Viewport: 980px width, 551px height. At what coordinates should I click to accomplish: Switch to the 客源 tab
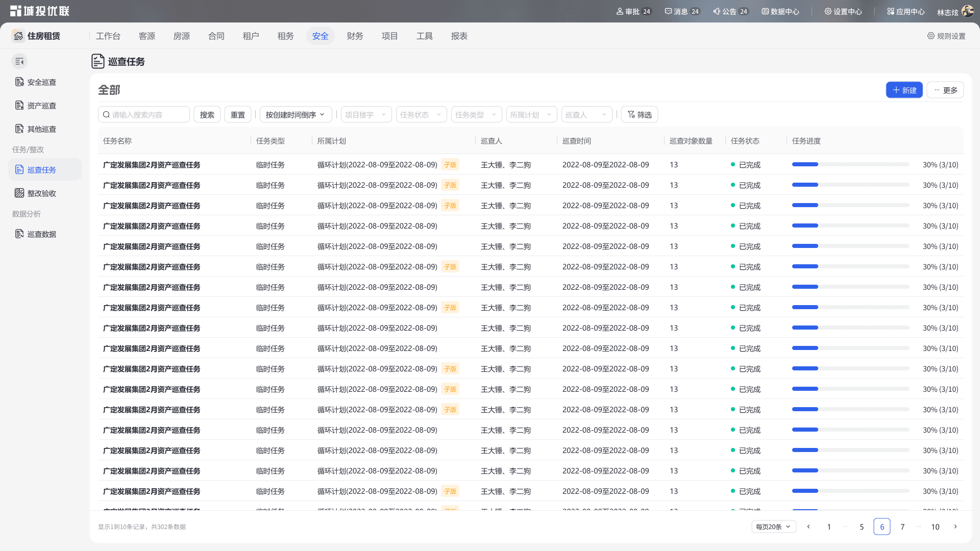[x=147, y=36]
